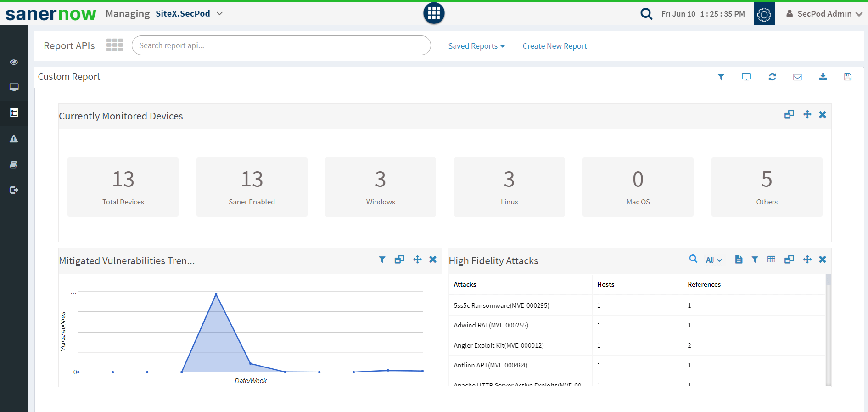
Task: Click move icon on Mitigated Vulnerabilities Trend
Action: (417, 260)
